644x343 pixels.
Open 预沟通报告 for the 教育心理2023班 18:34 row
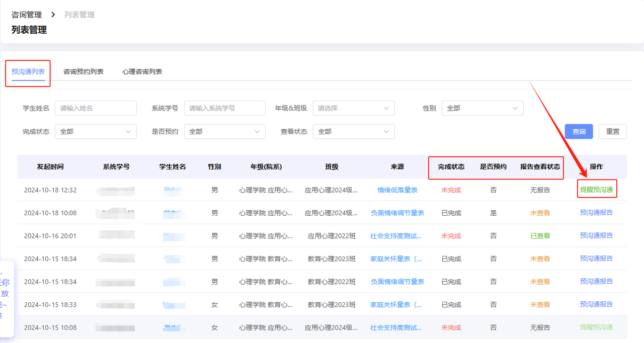[x=596, y=259]
